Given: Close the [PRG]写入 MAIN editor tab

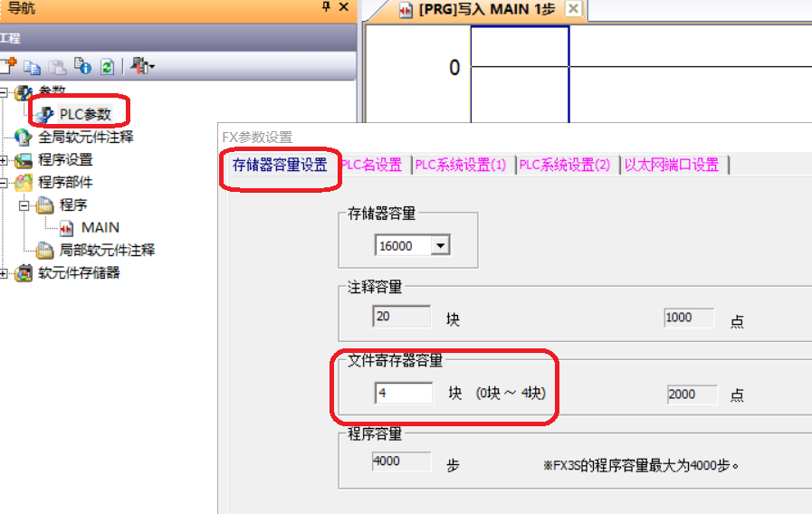Looking at the screenshot, I should click(572, 9).
